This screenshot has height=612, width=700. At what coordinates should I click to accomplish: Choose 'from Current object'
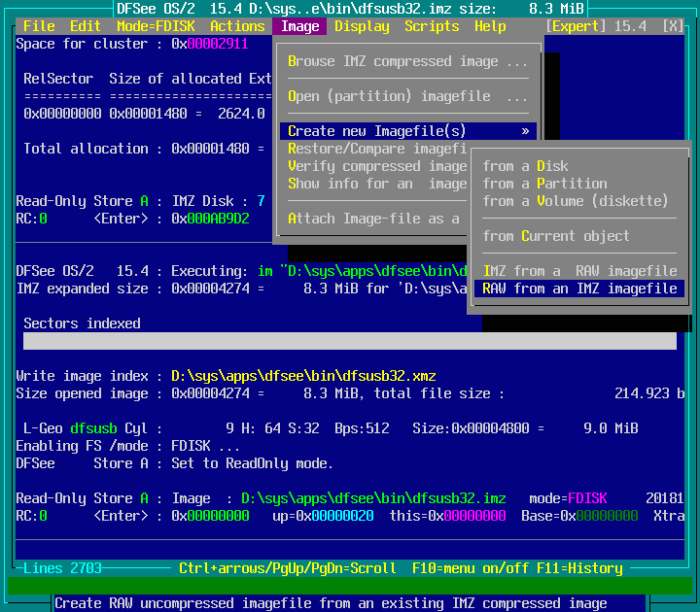(556, 236)
